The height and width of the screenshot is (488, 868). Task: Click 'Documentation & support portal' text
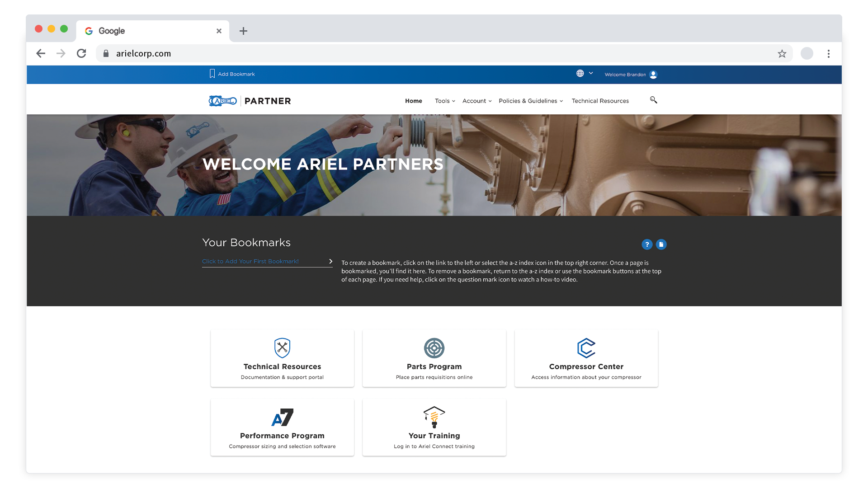point(282,377)
